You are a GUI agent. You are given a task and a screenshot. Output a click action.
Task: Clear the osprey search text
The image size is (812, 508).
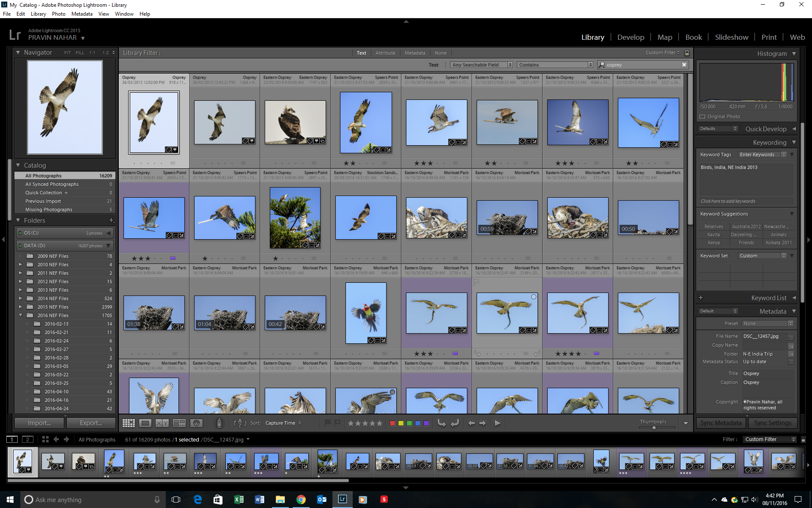(684, 65)
